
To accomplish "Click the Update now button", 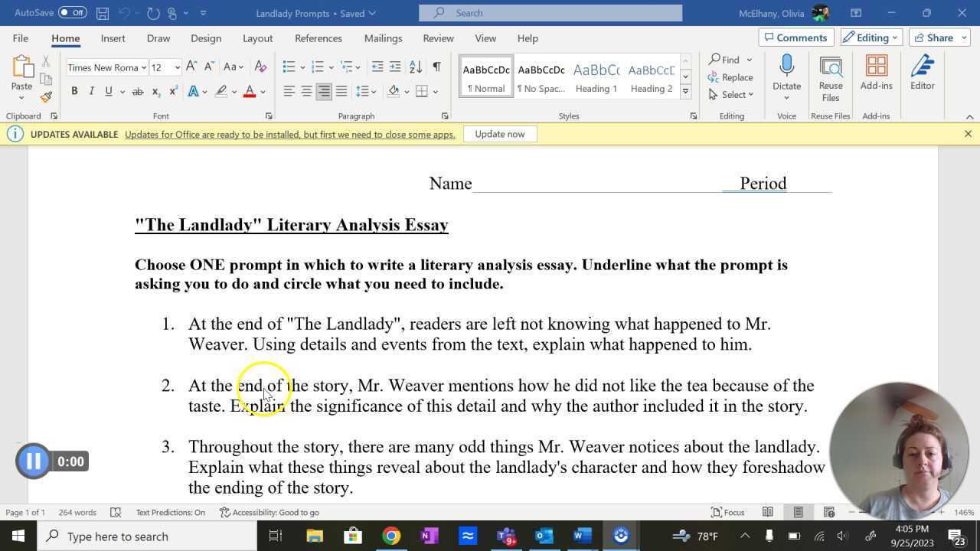I will (499, 134).
